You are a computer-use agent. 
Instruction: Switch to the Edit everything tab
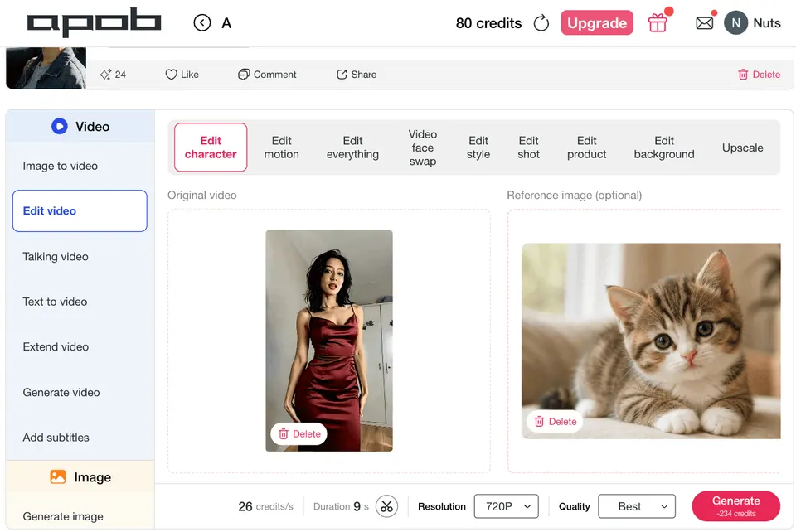[352, 147]
